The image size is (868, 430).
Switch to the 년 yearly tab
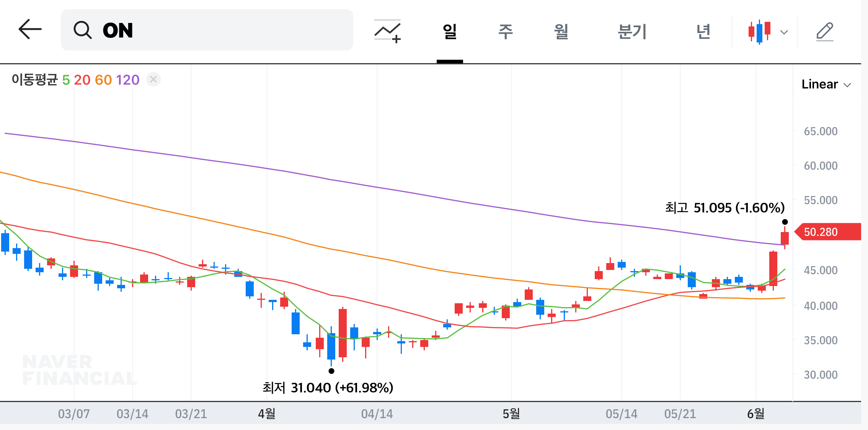[703, 31]
